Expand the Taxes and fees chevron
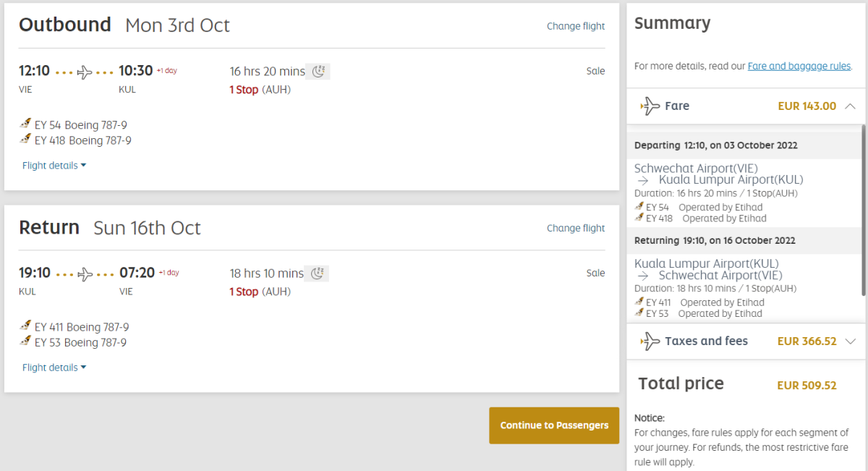The image size is (868, 471). [x=850, y=341]
